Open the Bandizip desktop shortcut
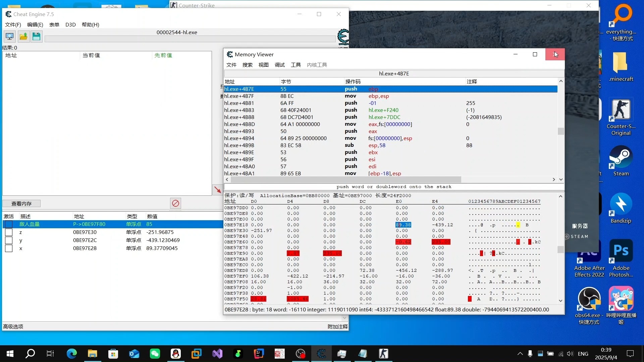This screenshot has width=644, height=362. tap(621, 208)
